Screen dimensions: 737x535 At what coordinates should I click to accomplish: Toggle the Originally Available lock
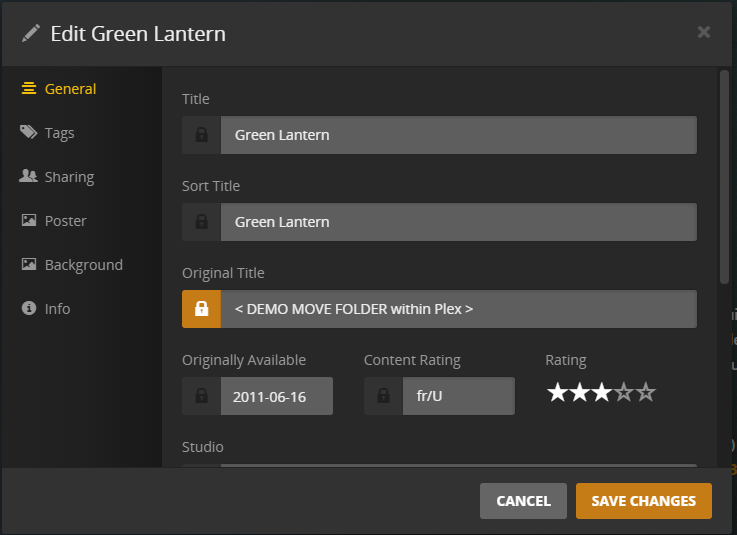click(201, 396)
